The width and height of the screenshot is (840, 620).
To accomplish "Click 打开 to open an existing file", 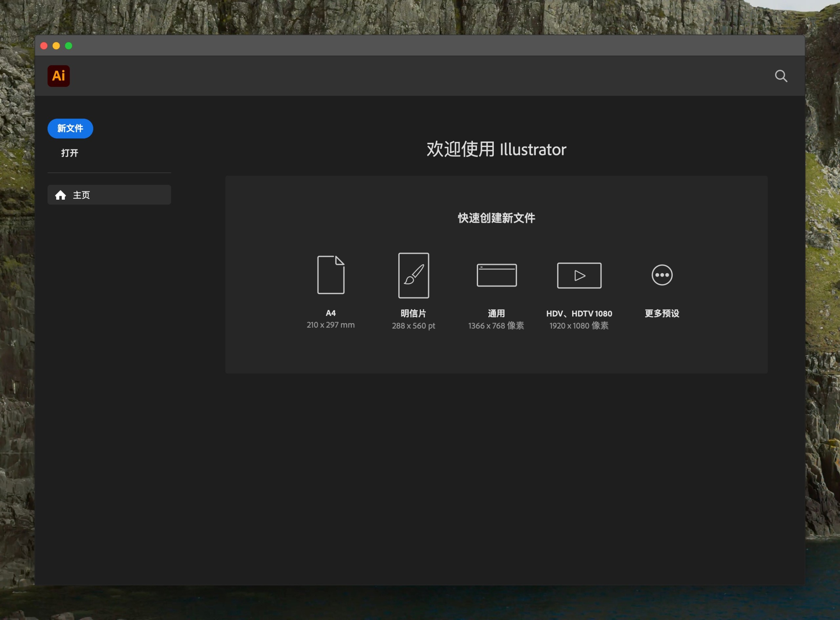I will tap(70, 153).
